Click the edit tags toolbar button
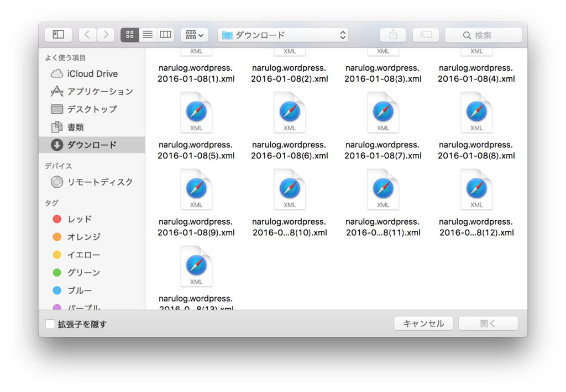566x392 pixels. pyautogui.click(x=426, y=35)
